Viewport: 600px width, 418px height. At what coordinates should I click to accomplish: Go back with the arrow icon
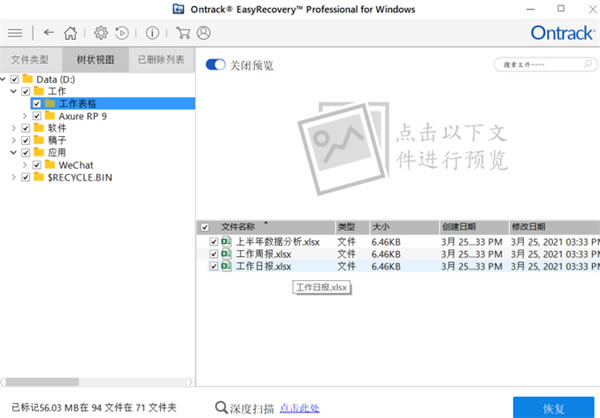(49, 33)
